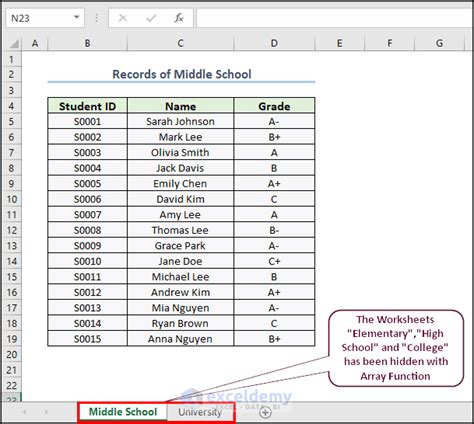
Task: Select row 10 header
Action: point(11,199)
